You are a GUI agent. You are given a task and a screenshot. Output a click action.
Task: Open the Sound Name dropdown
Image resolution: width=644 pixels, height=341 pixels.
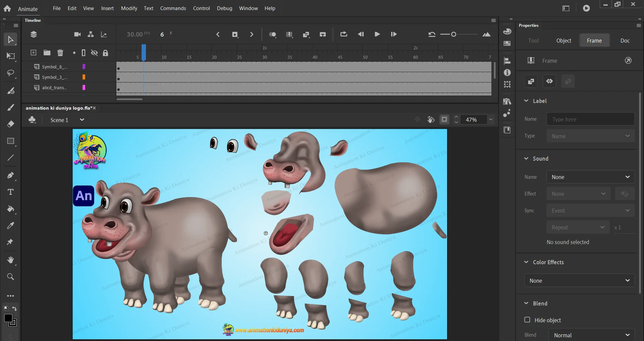[590, 177]
